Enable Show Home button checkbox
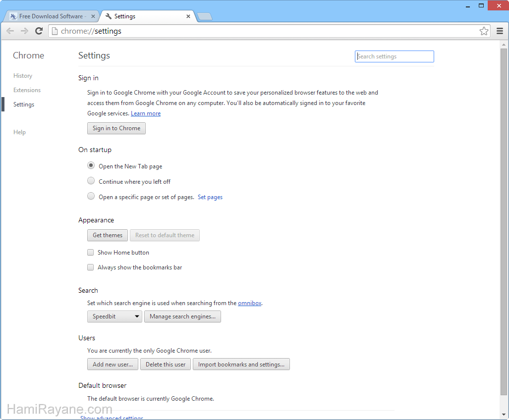 pyautogui.click(x=91, y=252)
